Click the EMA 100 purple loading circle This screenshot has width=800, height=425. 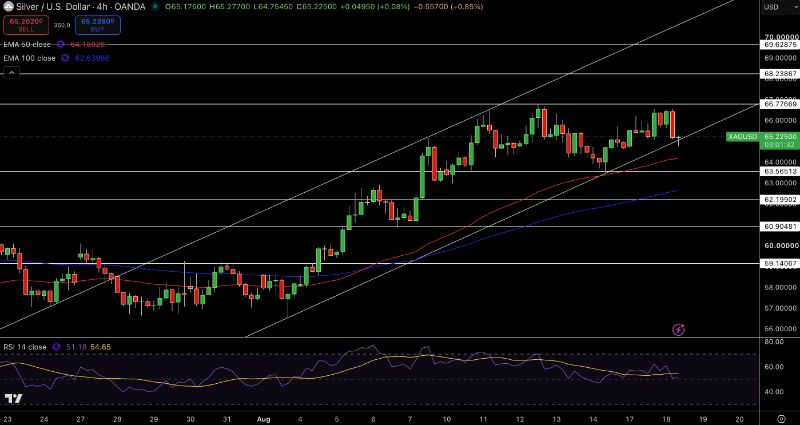[x=65, y=58]
